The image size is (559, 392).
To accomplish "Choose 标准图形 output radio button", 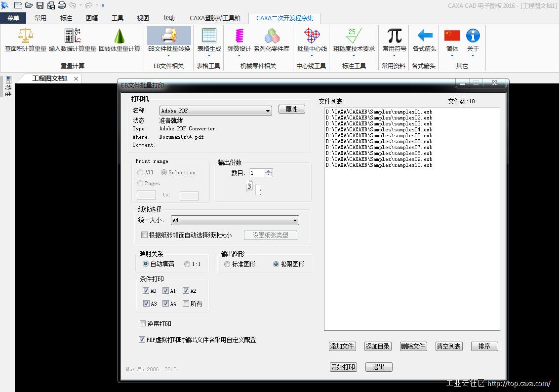I will (227, 264).
